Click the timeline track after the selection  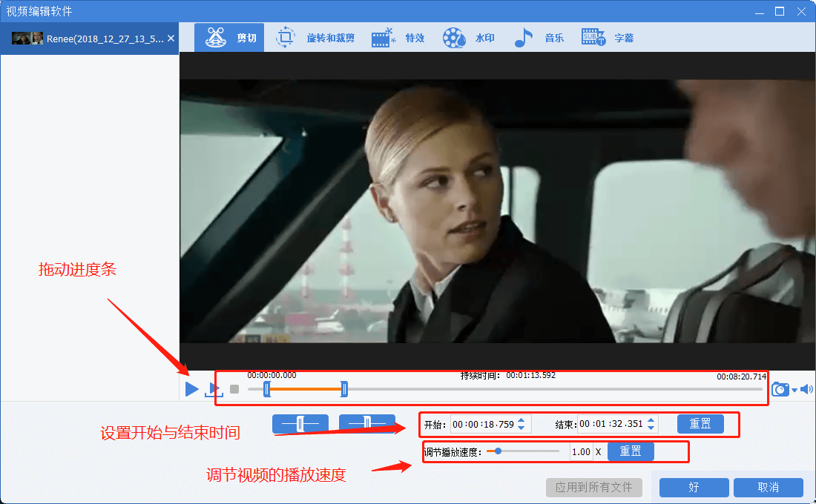(554, 389)
